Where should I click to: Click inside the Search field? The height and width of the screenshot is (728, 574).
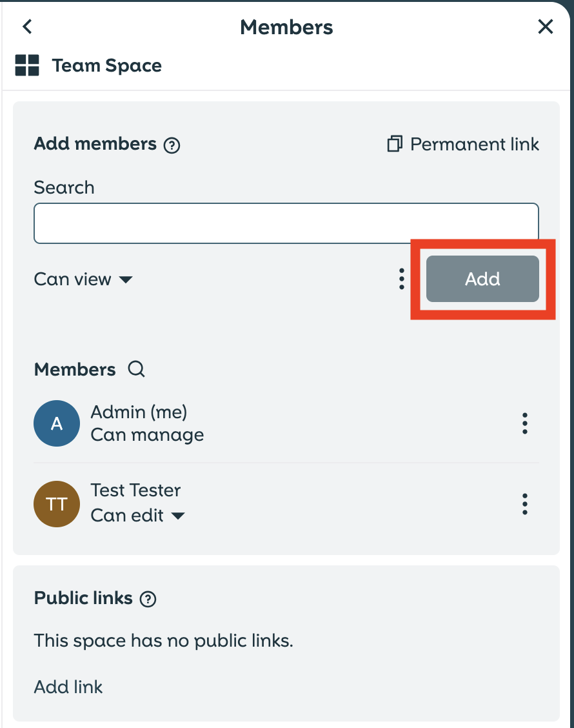click(286, 222)
